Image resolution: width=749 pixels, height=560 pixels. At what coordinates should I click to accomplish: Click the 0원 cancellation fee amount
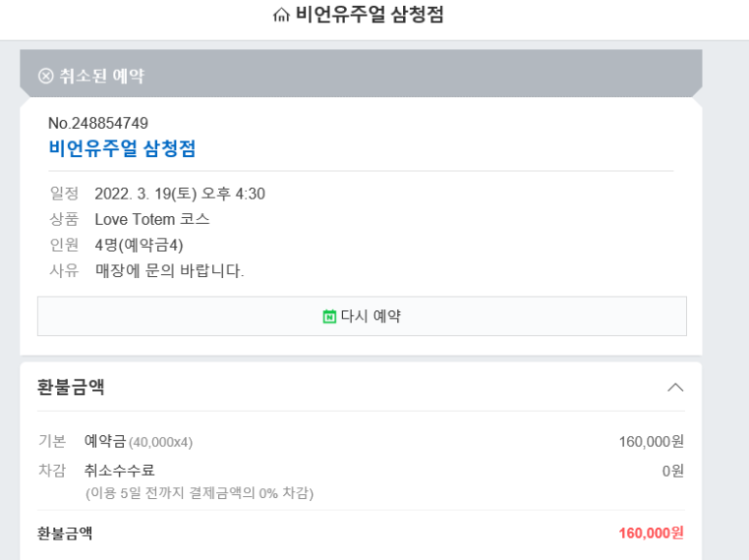coord(672,471)
